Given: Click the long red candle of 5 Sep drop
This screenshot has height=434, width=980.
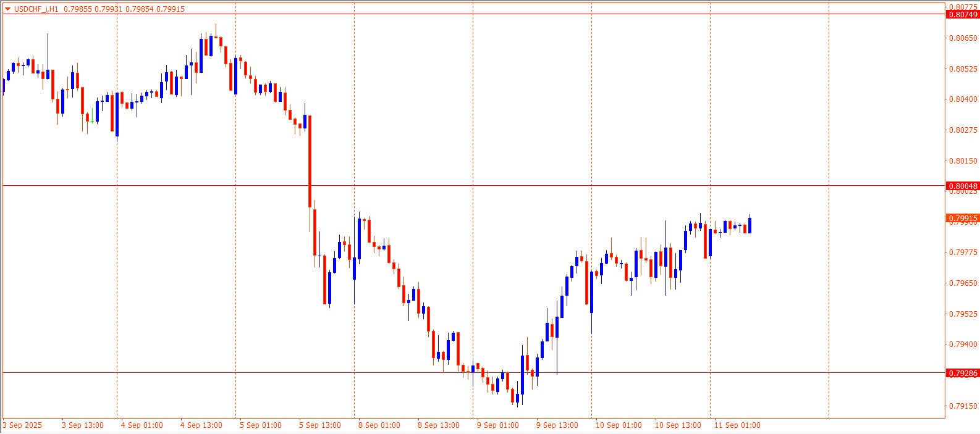Looking at the screenshot, I should pos(310,161).
